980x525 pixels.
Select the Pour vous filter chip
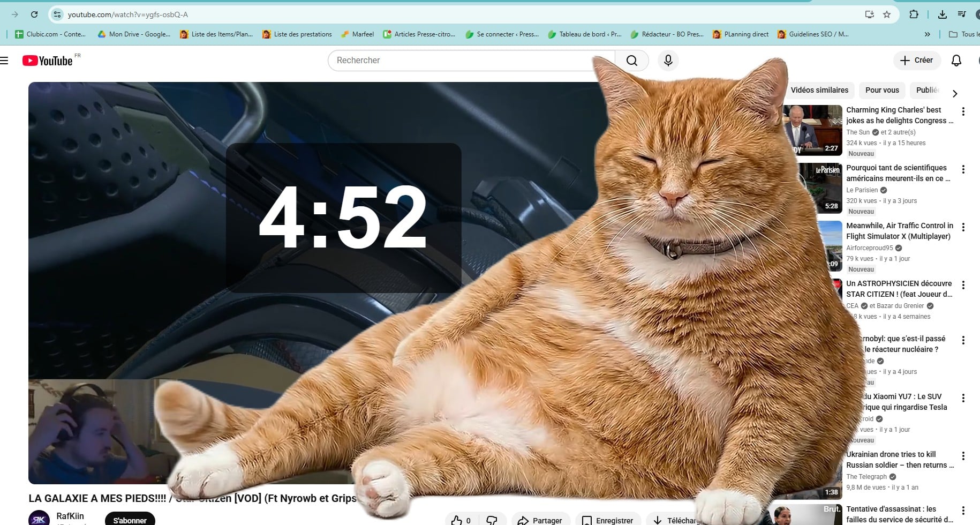881,90
